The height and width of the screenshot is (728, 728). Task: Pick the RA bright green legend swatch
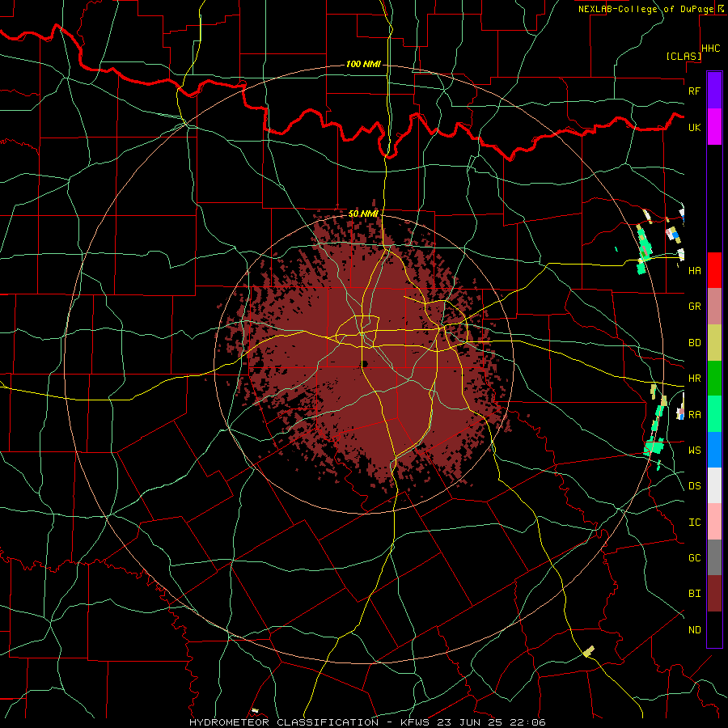(x=714, y=414)
